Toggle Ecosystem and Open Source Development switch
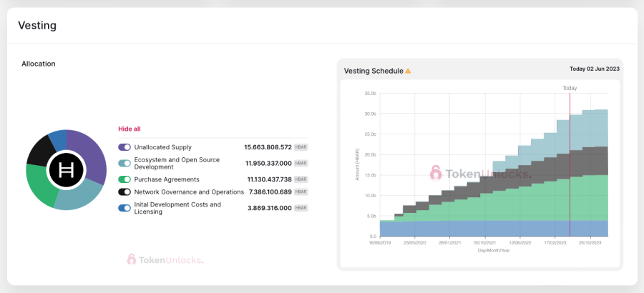Viewport: 644px width, 293px height. point(125,164)
